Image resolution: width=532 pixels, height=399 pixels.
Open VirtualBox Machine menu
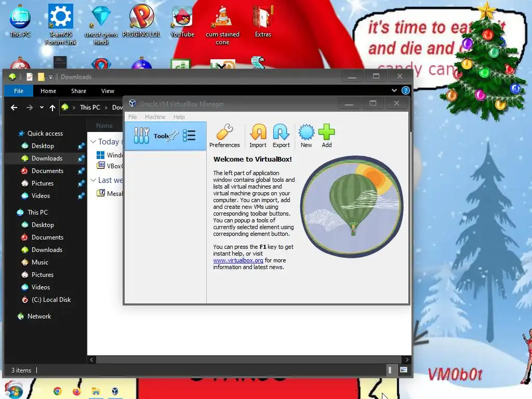155,117
